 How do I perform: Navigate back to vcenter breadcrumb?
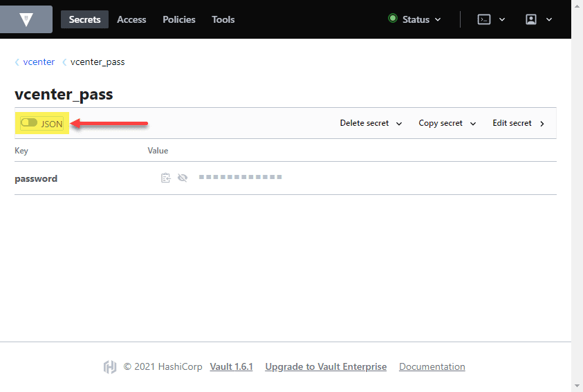39,62
